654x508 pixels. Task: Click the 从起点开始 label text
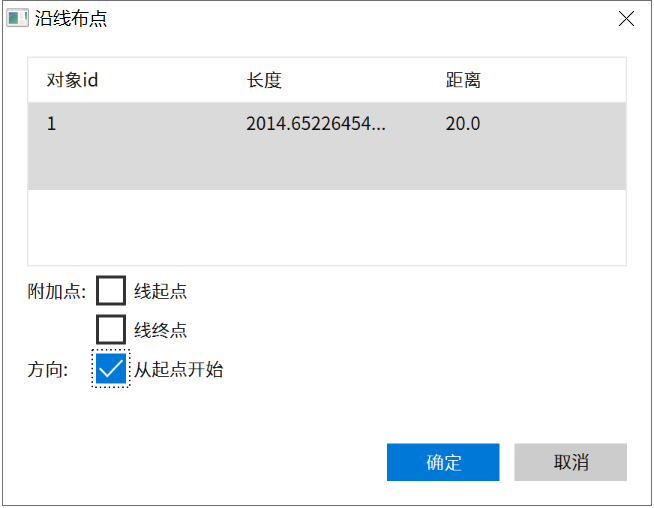click(x=179, y=369)
